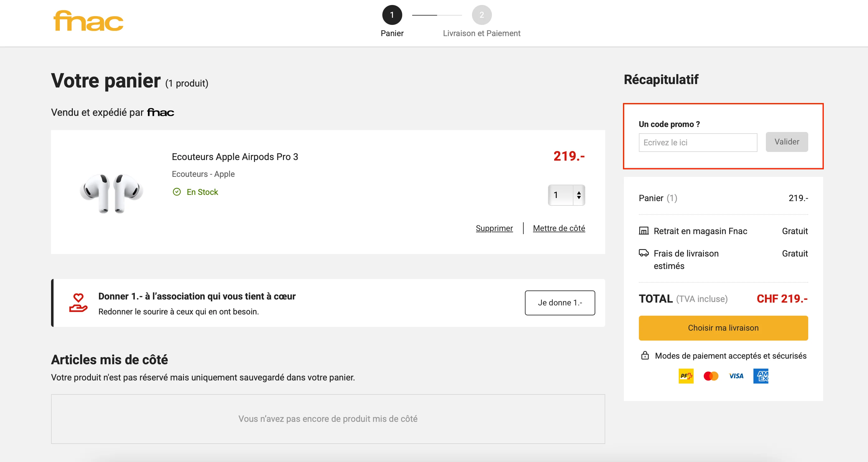The width and height of the screenshot is (868, 462).
Task: Click Mettre de côté to save item
Action: 559,228
